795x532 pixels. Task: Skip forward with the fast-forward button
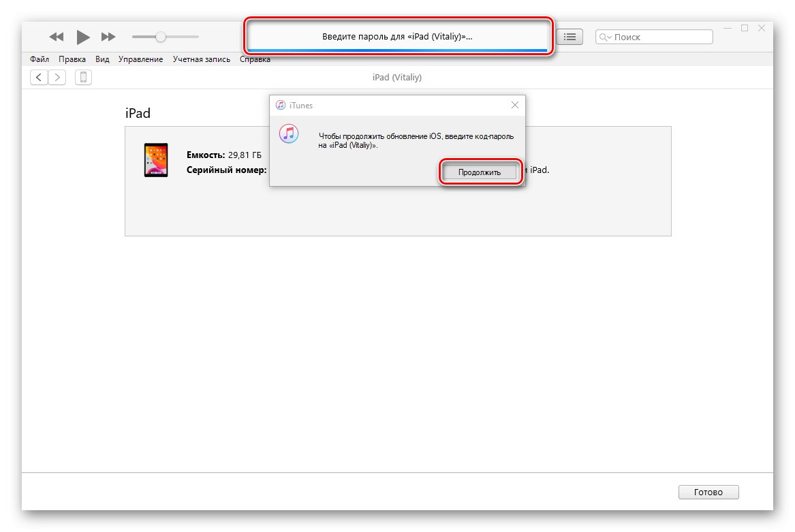pos(108,37)
